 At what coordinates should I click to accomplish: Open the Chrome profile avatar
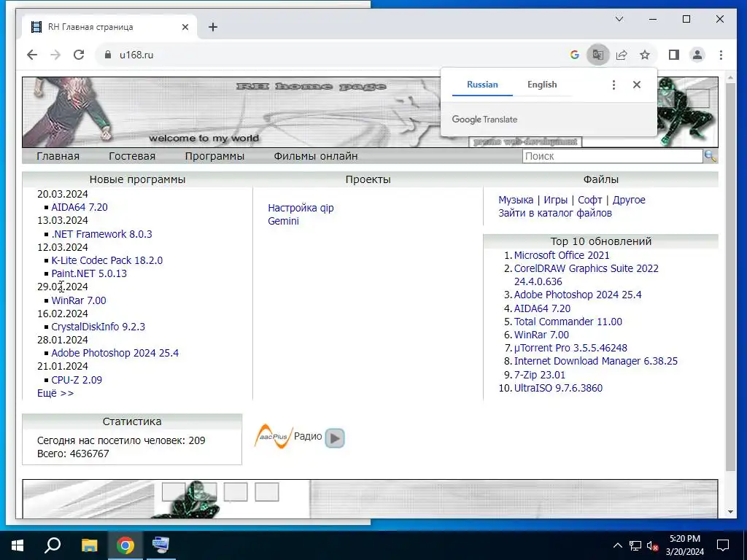coord(697,55)
